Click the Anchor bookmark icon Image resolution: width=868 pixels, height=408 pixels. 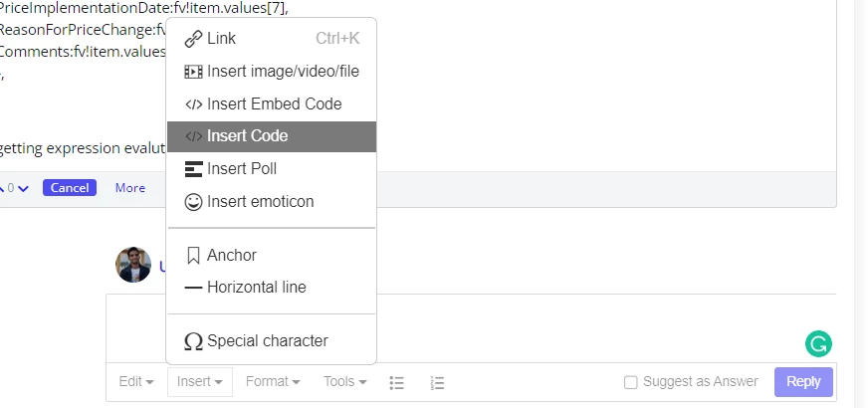193,255
